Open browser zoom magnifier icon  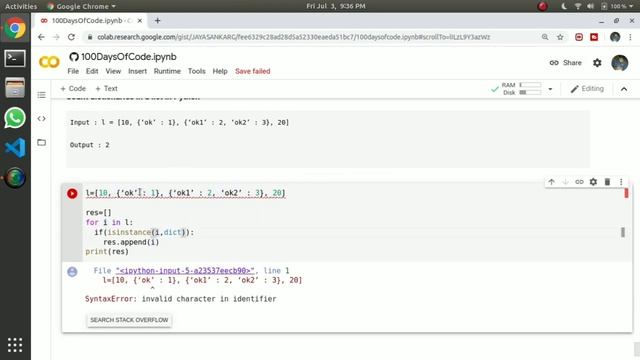click(x=545, y=37)
